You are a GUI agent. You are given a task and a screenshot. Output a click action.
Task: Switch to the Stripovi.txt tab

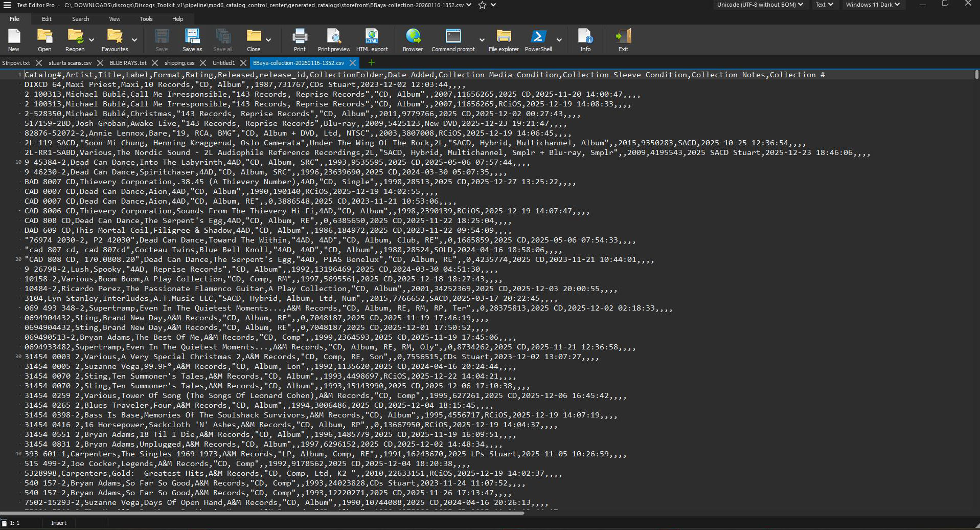pyautogui.click(x=16, y=63)
